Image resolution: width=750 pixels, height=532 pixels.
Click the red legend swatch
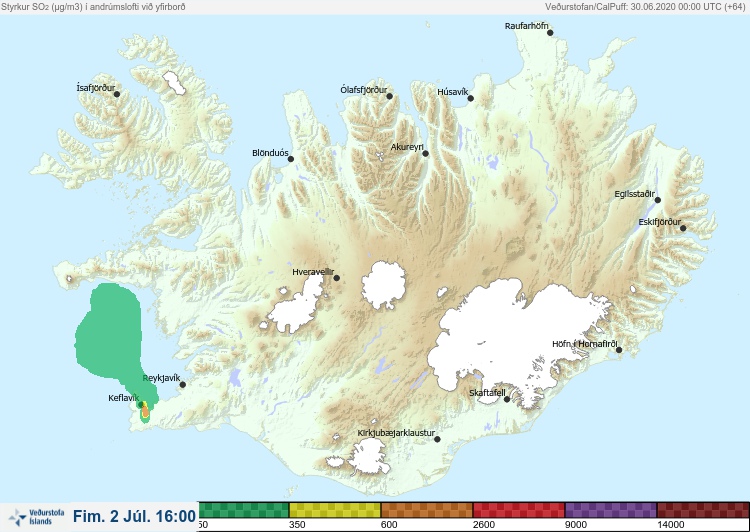tap(519, 510)
